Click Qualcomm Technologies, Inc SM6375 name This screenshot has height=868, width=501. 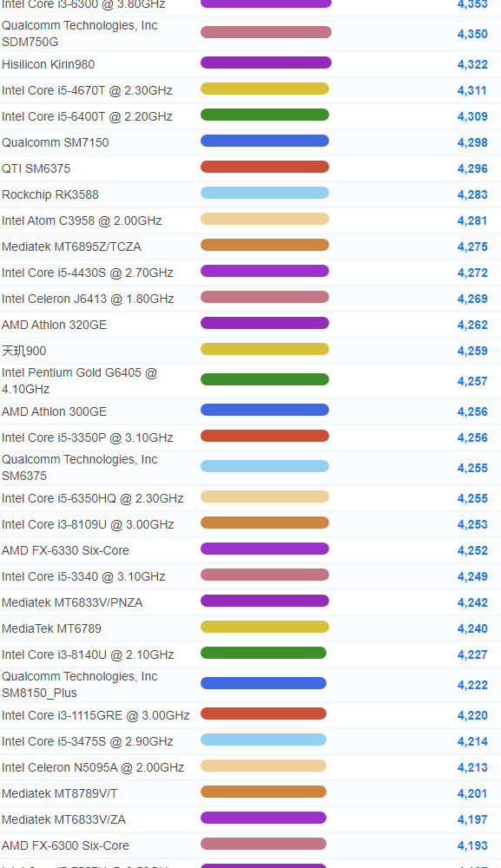point(80,468)
